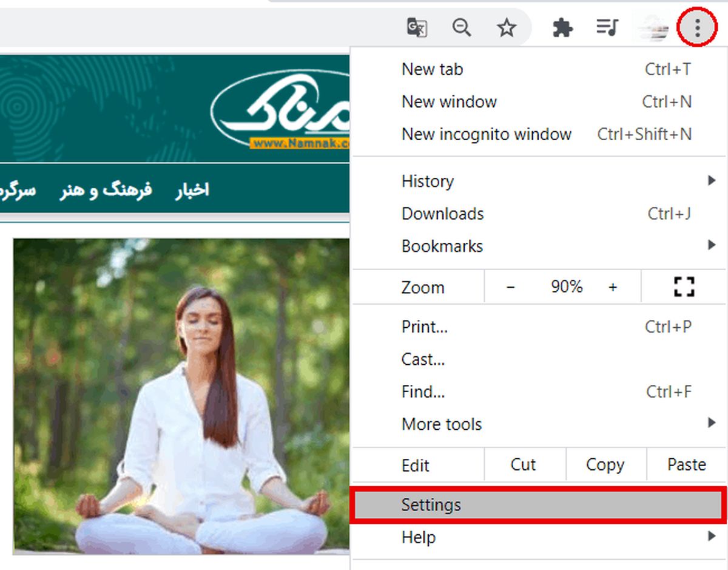Select New tab from the menu

tap(540, 69)
